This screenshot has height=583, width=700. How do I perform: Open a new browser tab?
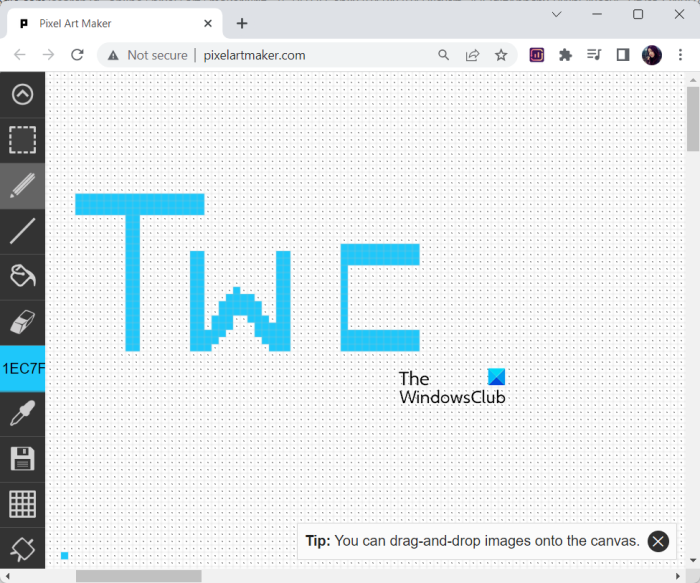[x=242, y=23]
